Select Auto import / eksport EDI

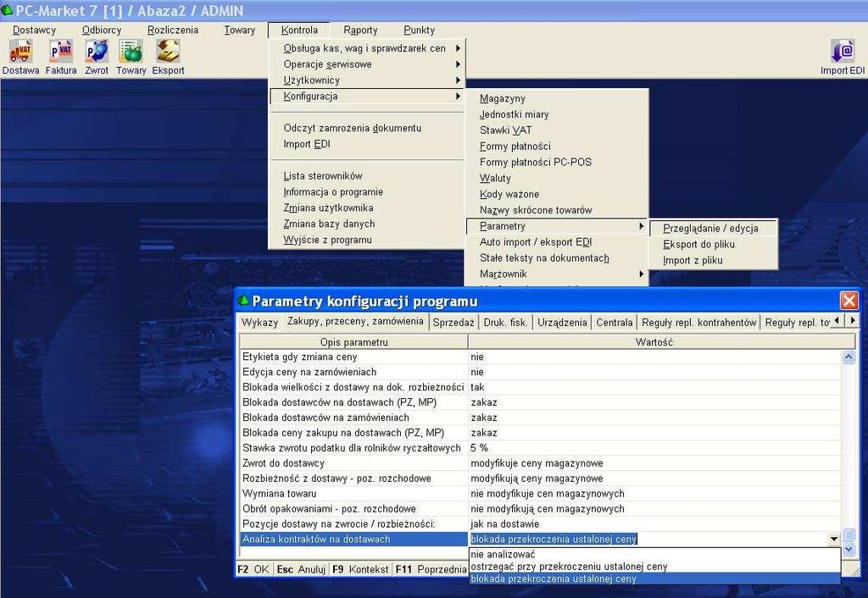point(556,242)
